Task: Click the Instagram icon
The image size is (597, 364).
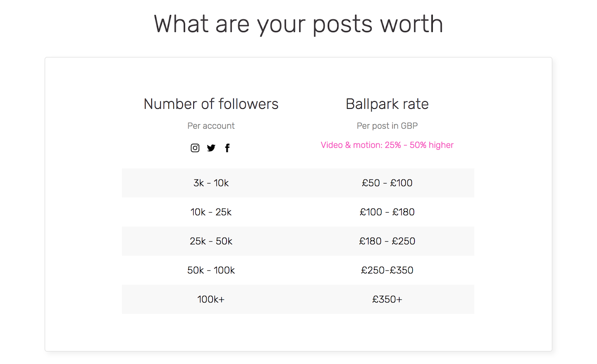Action: pyautogui.click(x=195, y=148)
